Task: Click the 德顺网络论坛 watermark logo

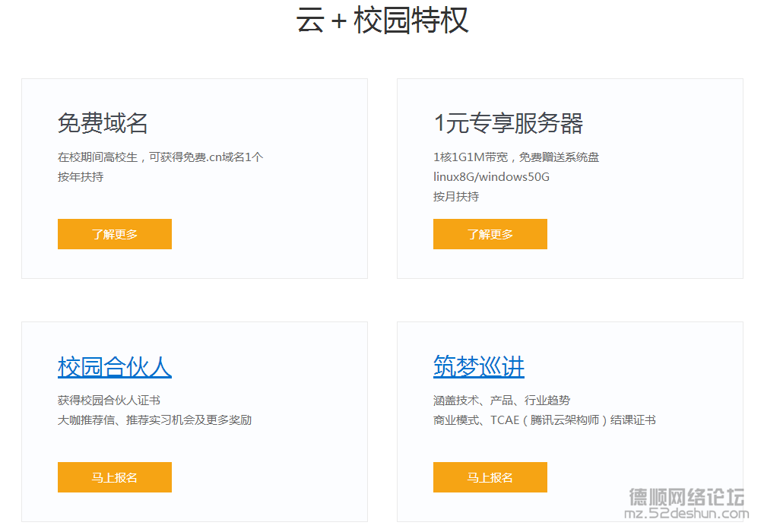Action: [687, 497]
